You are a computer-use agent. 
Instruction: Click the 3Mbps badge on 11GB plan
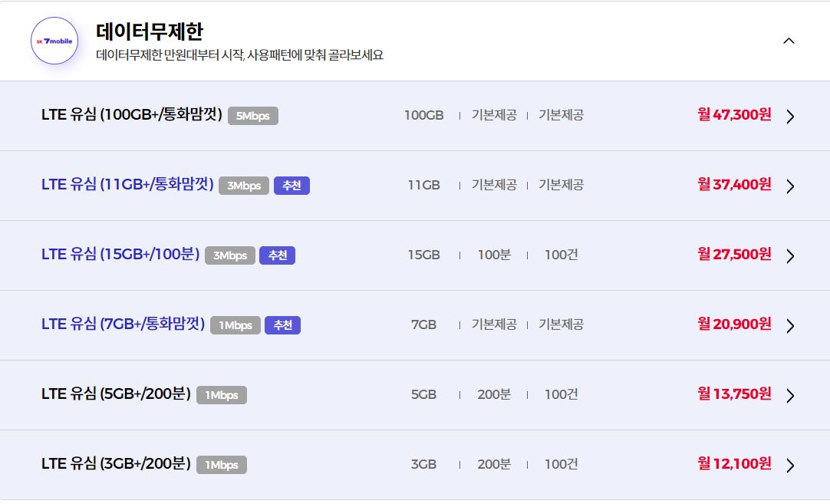(244, 186)
